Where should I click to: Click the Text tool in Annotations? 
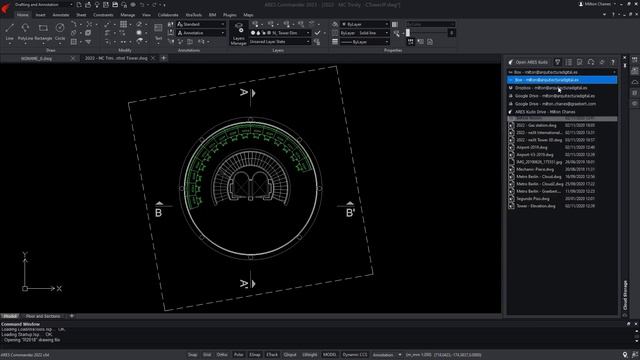pyautogui.click(x=158, y=32)
